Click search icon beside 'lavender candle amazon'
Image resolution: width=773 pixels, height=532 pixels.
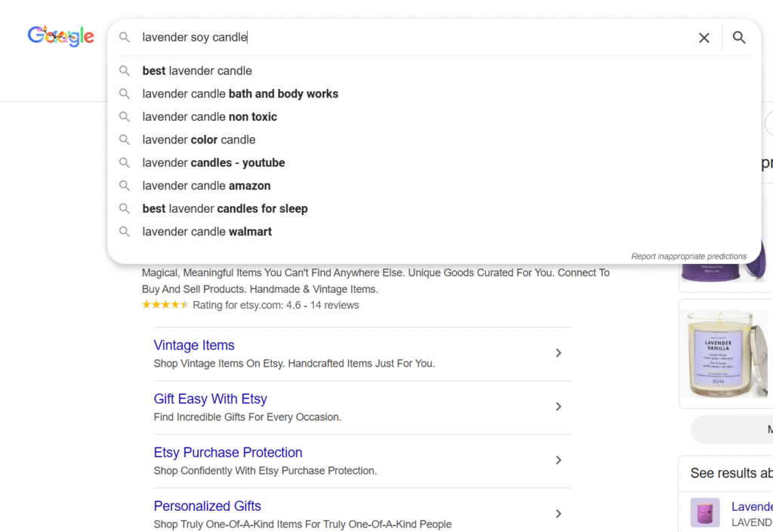[x=125, y=186]
